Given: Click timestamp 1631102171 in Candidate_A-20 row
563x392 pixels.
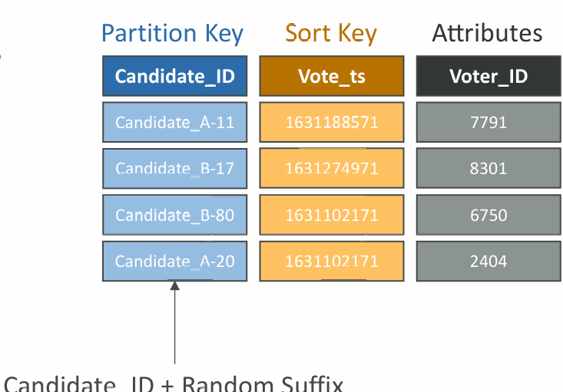Looking at the screenshot, I should [332, 261].
